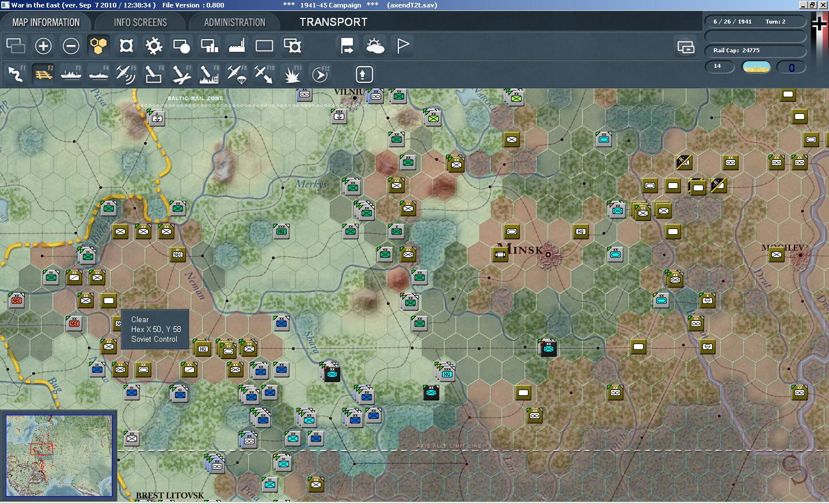Screen dimensions: 829x504
Task: Click the plain flag outline icon
Action: point(402,46)
